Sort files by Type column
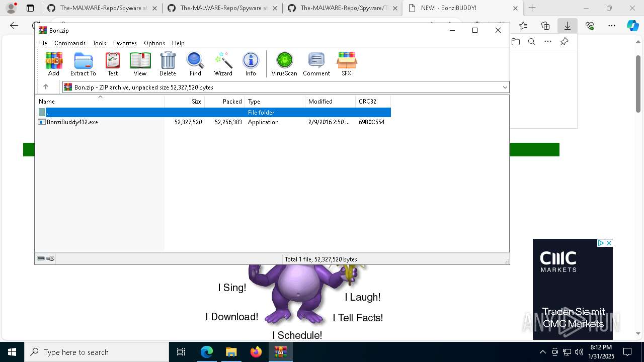This screenshot has width=644, height=362. click(275, 101)
